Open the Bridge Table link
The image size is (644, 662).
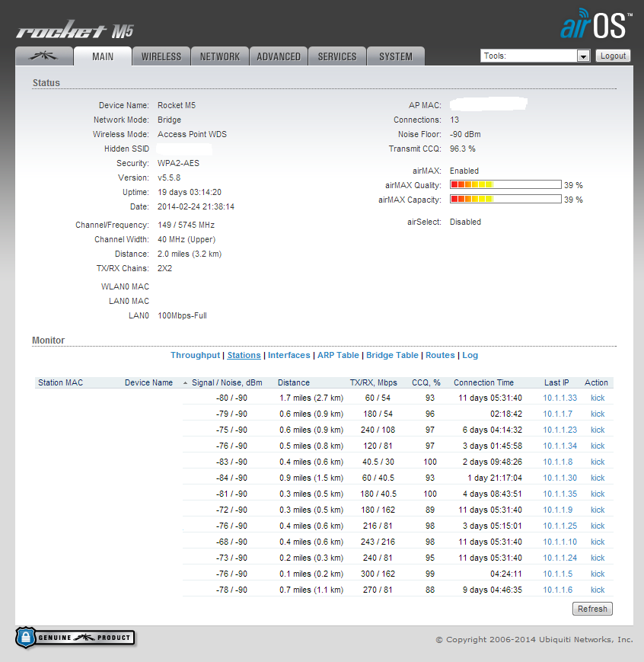(392, 355)
